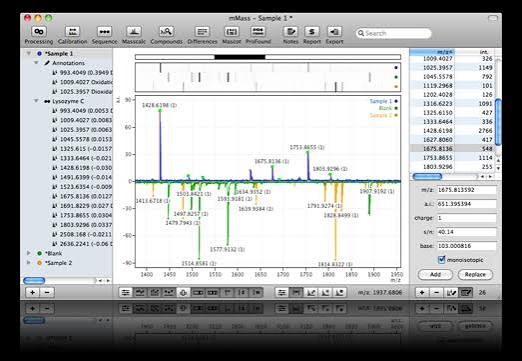Viewport: 522px width, 361px height.
Task: Click the toolbar Search field
Action: tap(393, 33)
